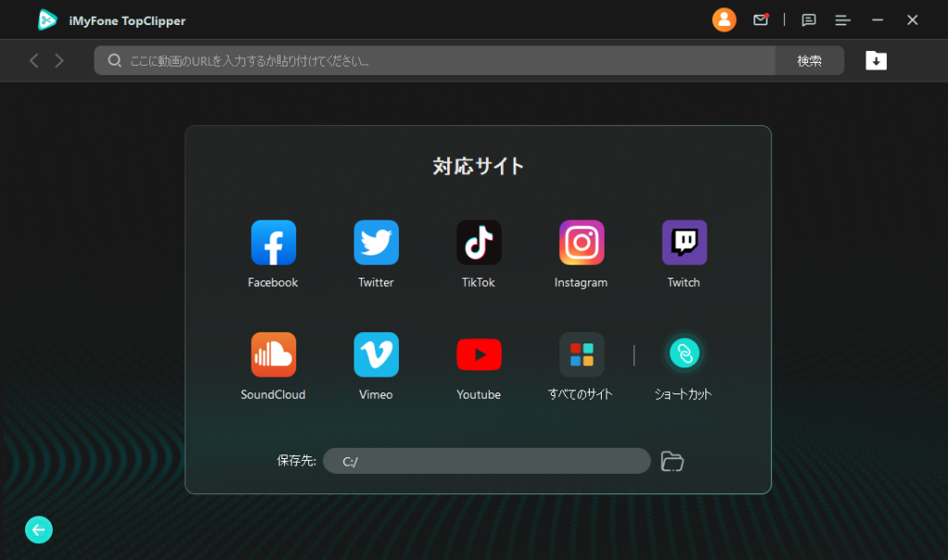948x560 pixels.
Task: Open the ショートカット link icon
Action: (684, 354)
